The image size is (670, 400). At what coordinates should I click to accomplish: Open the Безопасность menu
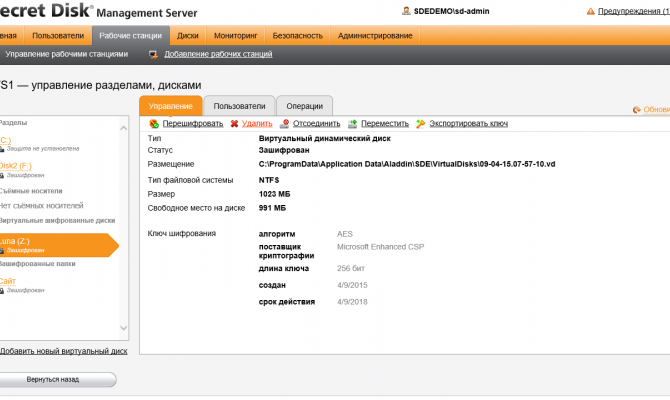point(298,36)
